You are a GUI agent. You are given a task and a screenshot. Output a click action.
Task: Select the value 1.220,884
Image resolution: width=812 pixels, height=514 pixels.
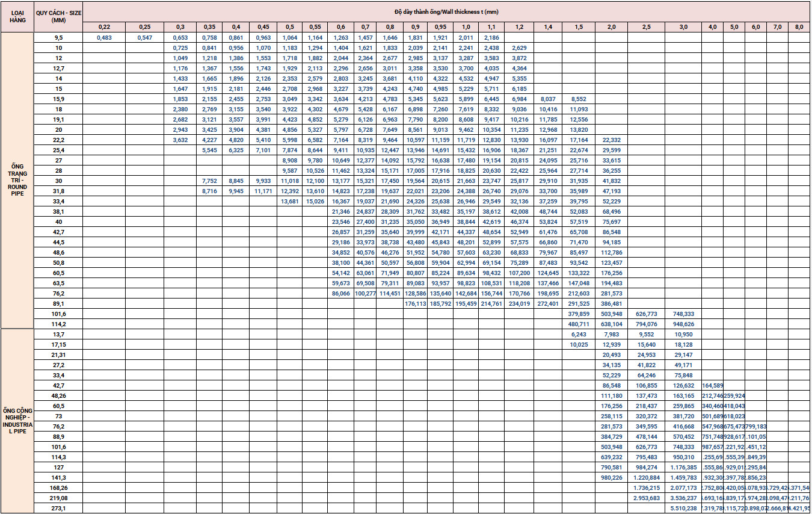click(646, 477)
